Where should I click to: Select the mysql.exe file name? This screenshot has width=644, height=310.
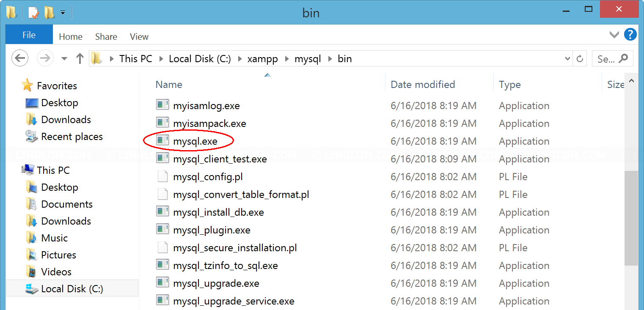[x=195, y=141]
